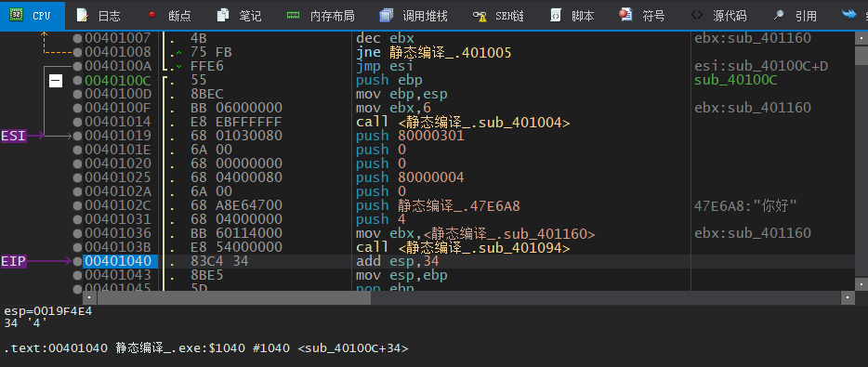The height and width of the screenshot is (367, 868).
Task: Click the .text:00401040 status line
Action: pos(206,348)
